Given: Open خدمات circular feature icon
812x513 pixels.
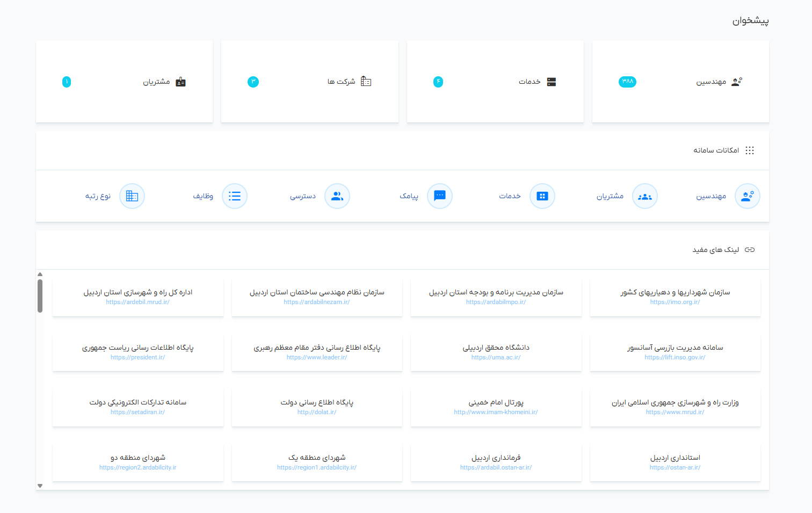Looking at the screenshot, I should (542, 196).
